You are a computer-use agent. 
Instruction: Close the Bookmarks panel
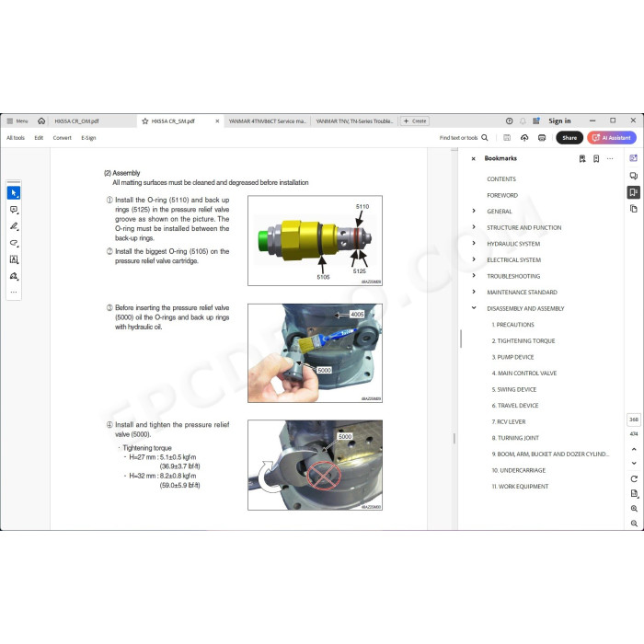point(473,158)
